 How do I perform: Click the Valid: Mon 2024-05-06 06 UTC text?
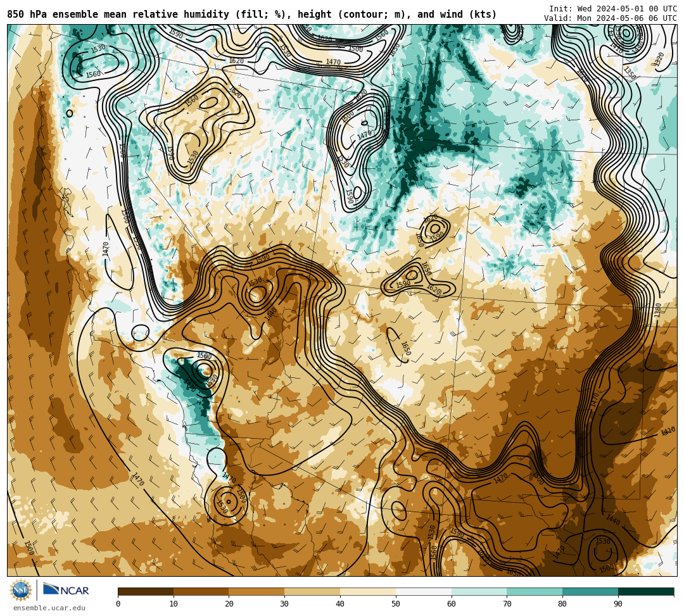[x=611, y=18]
